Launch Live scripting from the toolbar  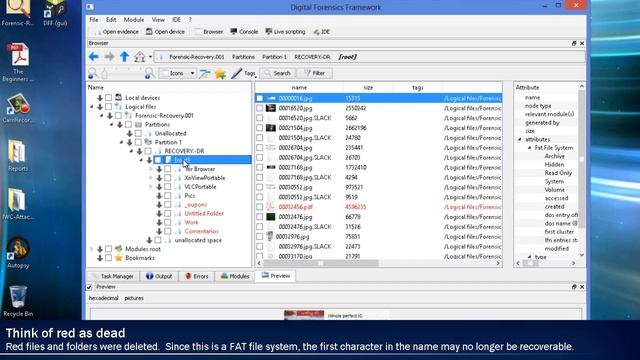click(285, 32)
